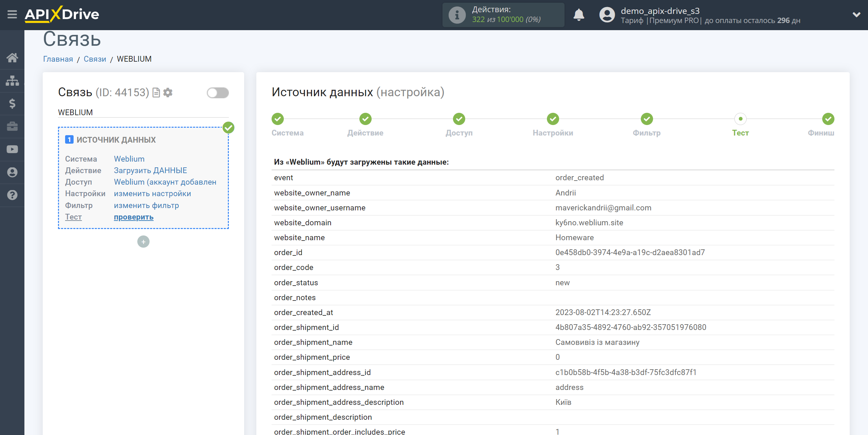Select the Финиш step
The height and width of the screenshot is (435, 868).
tap(821, 133)
